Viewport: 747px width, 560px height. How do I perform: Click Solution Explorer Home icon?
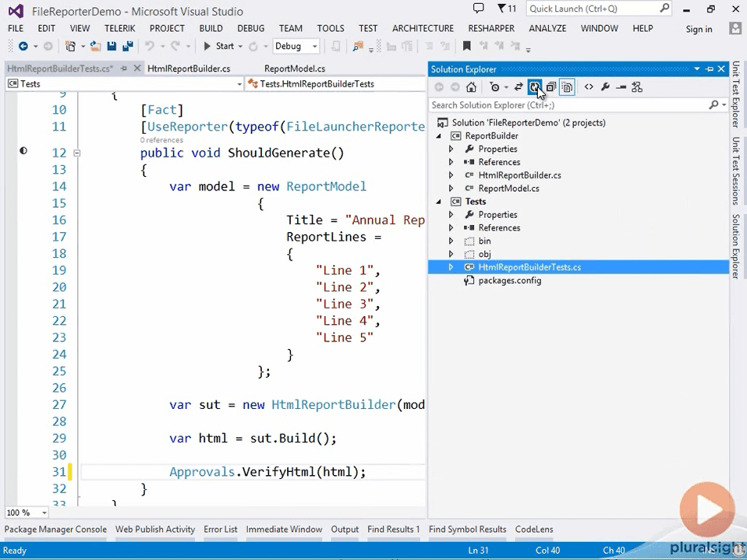(x=471, y=87)
